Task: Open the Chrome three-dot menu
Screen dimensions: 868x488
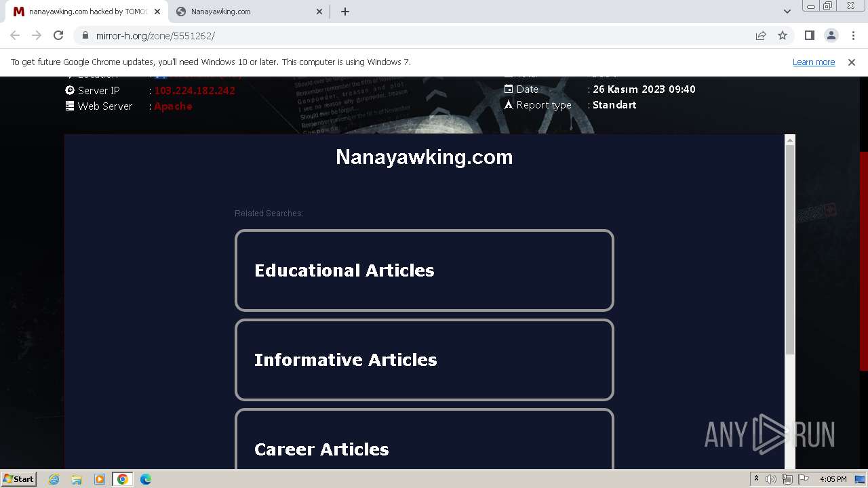Action: (853, 35)
